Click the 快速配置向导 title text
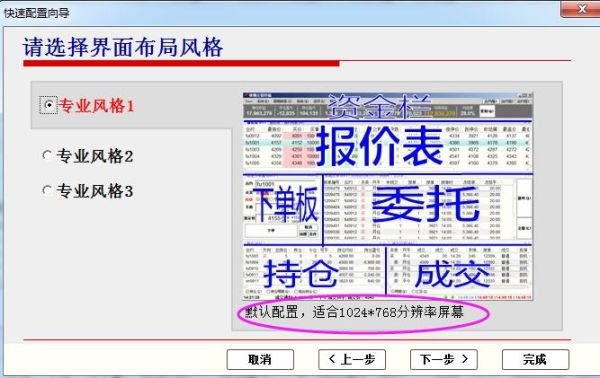The width and height of the screenshot is (600, 378). (x=37, y=13)
